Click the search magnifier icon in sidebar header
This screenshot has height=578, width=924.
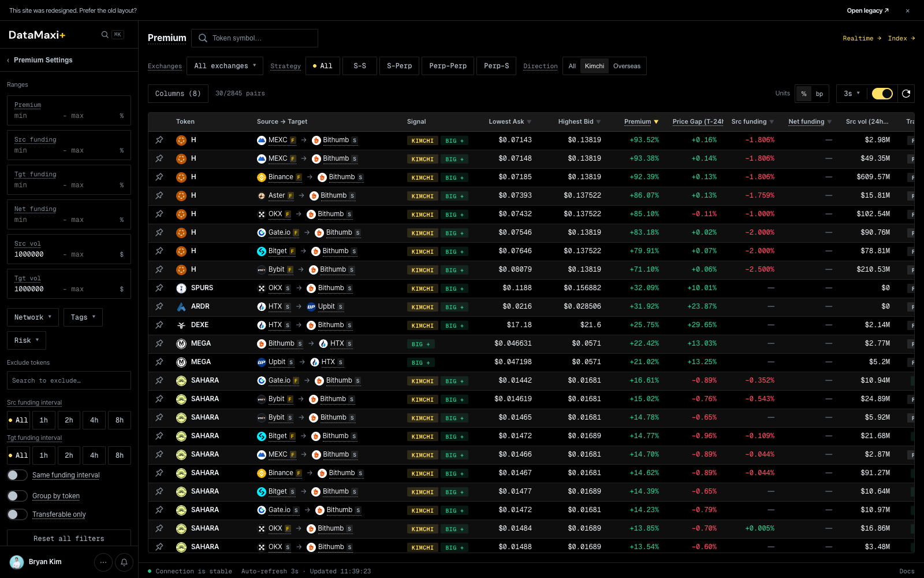105,35
